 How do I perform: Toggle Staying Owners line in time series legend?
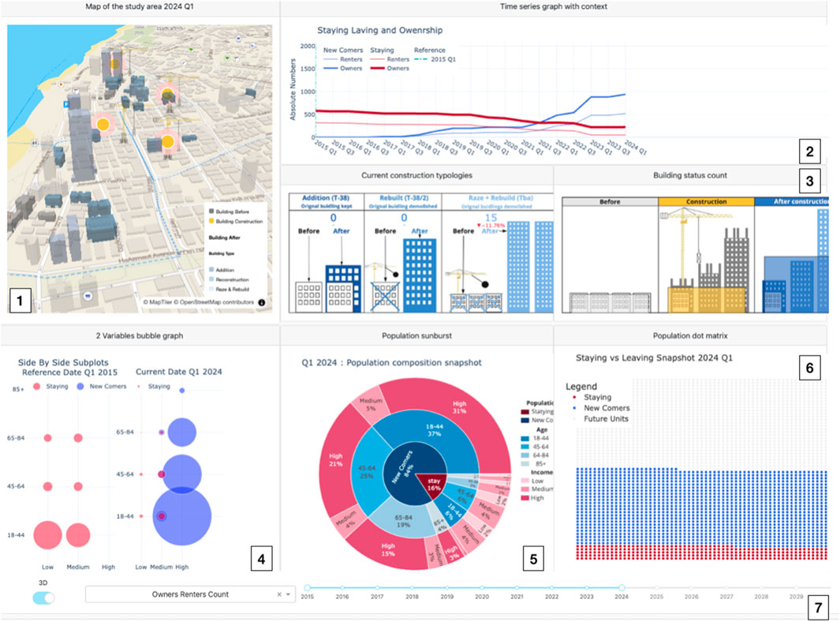pos(390,68)
